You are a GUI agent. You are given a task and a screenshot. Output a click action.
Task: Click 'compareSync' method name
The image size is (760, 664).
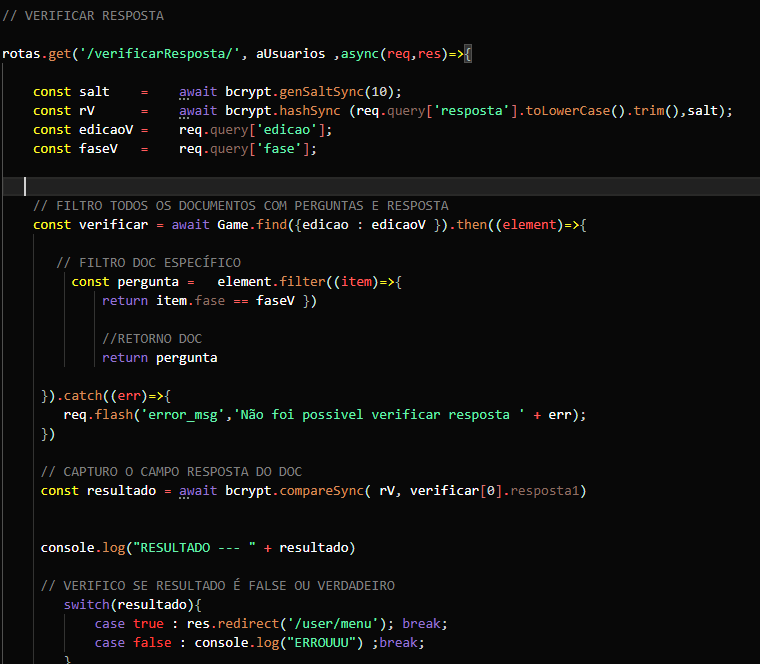(321, 491)
